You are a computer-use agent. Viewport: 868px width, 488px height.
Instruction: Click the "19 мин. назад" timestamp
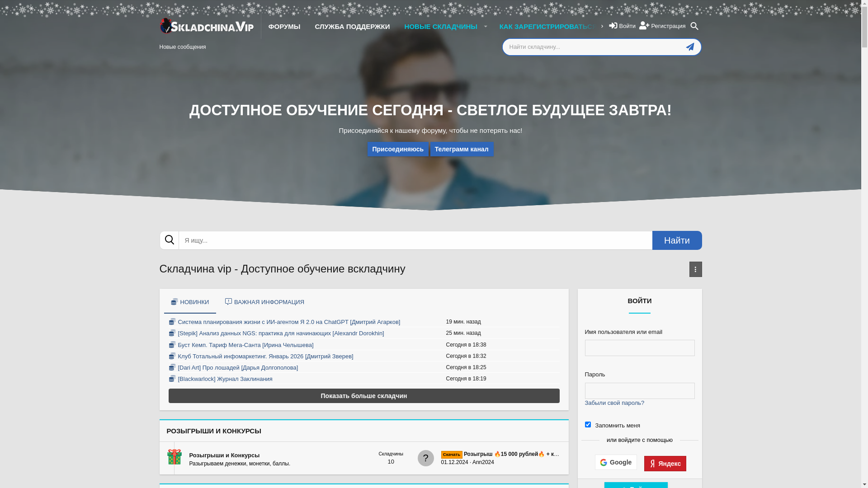click(x=463, y=322)
